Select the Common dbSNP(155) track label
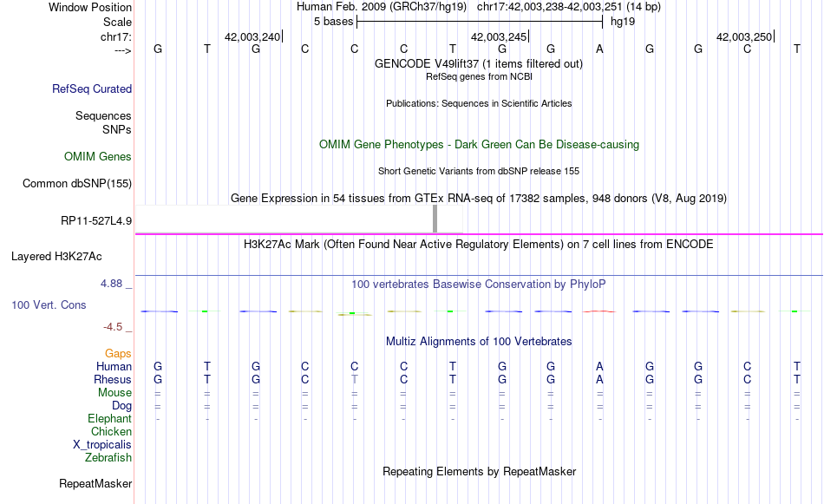Viewport: 824px width, 504px height. coord(77,183)
